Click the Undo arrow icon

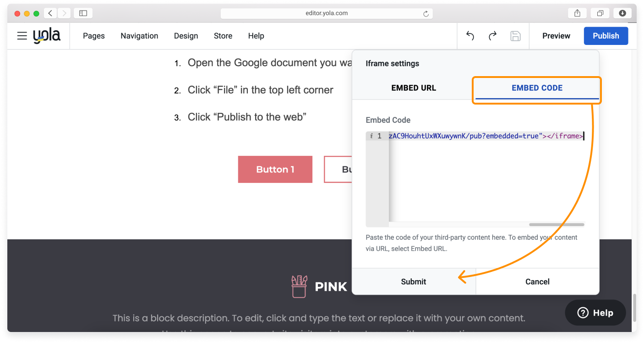tap(469, 36)
